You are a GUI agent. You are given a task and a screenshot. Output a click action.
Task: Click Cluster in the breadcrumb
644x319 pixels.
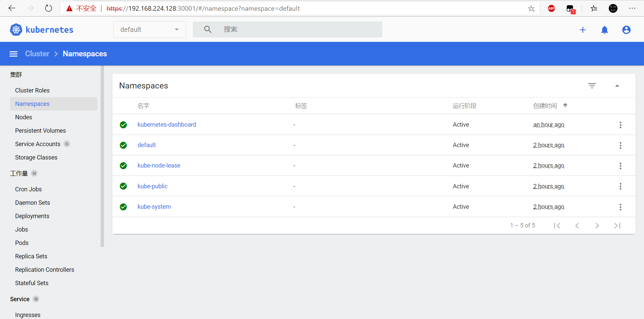37,54
